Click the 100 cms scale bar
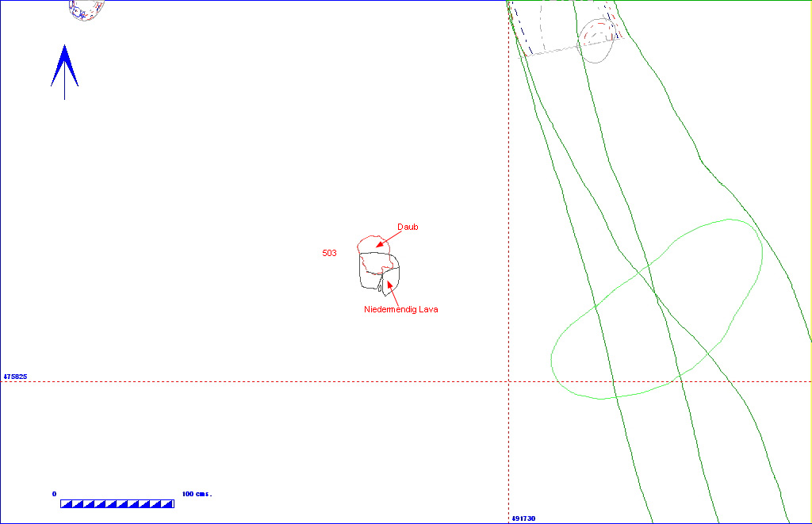 (x=117, y=504)
